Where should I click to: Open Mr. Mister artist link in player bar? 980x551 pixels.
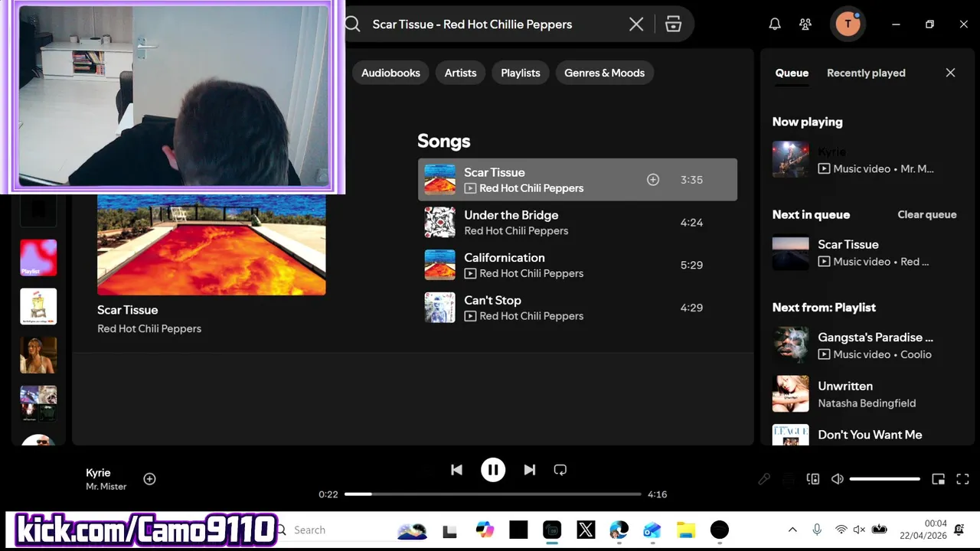pyautogui.click(x=106, y=487)
